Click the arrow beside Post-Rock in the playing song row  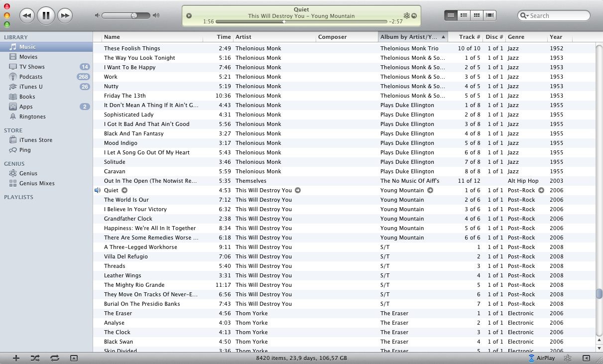coord(541,190)
